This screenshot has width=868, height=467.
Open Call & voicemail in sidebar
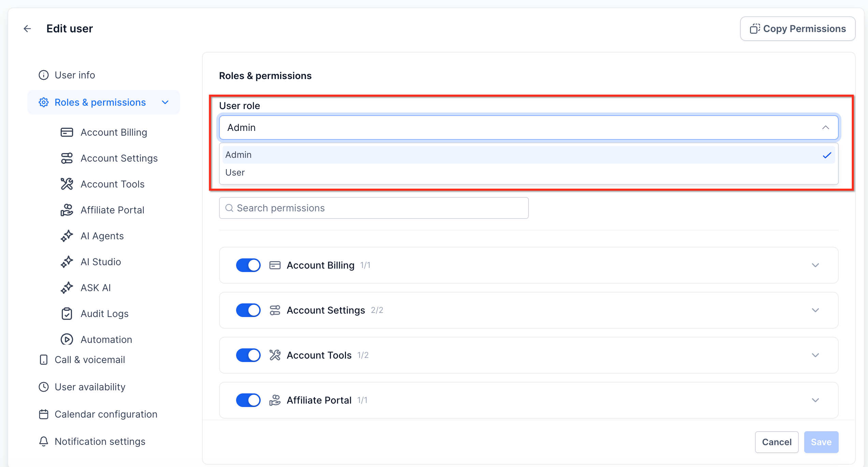tap(90, 360)
